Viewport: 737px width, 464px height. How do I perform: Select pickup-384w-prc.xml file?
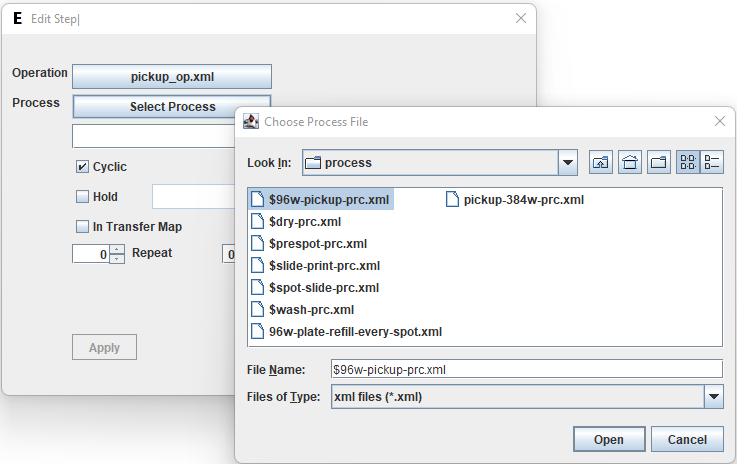tap(523, 200)
